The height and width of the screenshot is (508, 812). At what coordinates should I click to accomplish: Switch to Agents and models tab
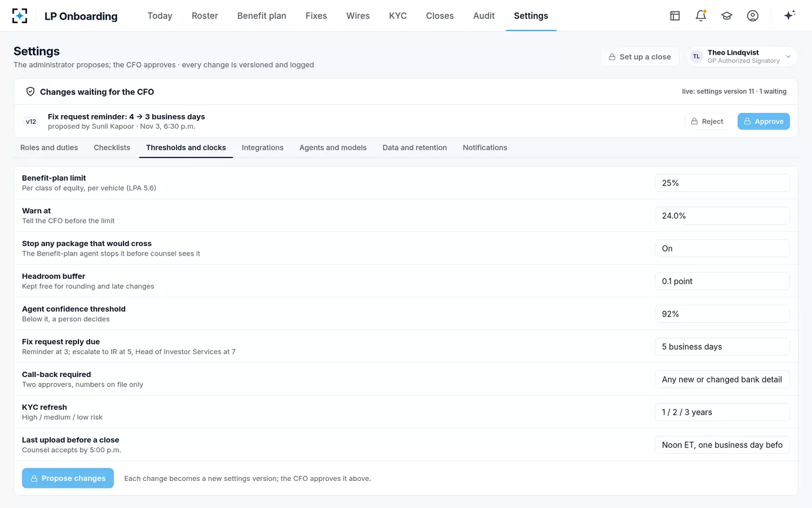[333, 148]
